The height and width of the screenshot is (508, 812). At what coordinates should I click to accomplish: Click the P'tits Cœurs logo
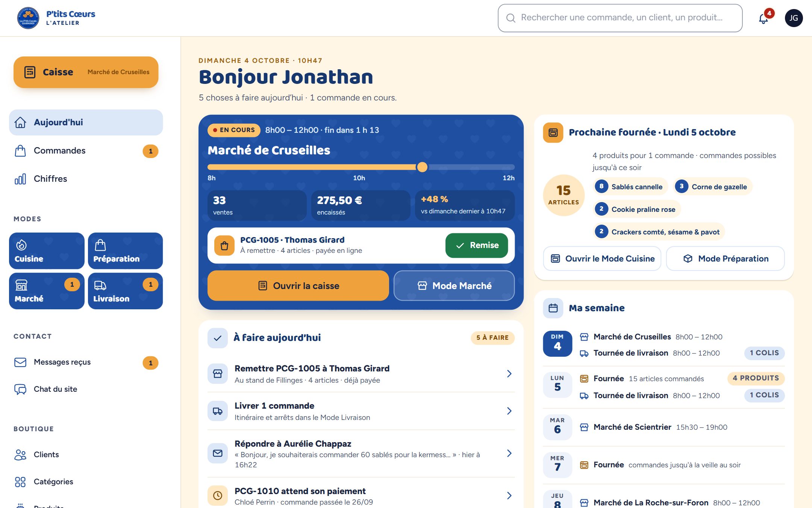tap(28, 18)
